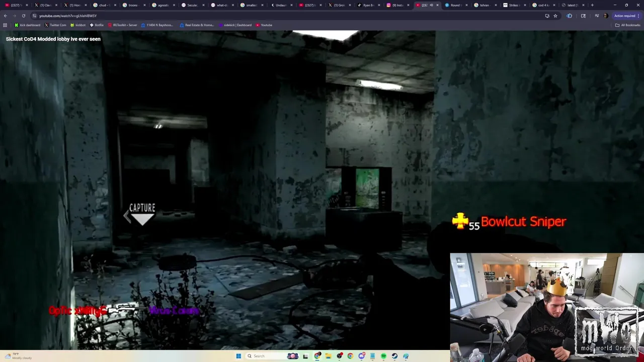
Task: Open the IRLToolkit Server bookmark
Action: pos(122,25)
